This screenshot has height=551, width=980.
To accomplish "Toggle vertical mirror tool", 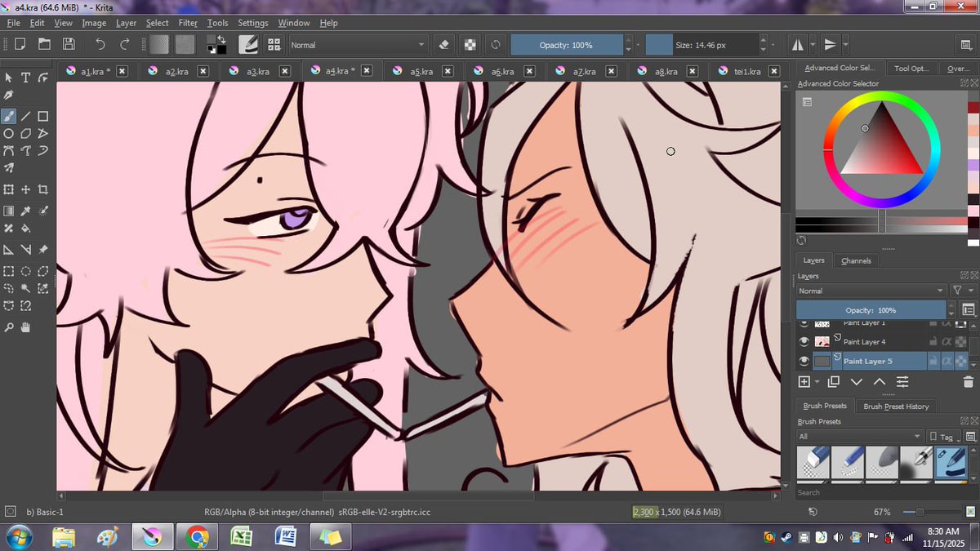I will 830,44.
